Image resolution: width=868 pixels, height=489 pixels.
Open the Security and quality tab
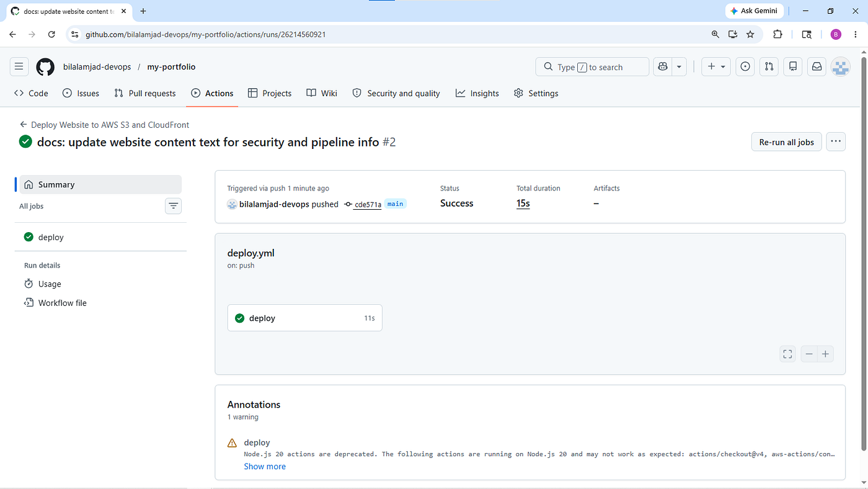(396, 93)
